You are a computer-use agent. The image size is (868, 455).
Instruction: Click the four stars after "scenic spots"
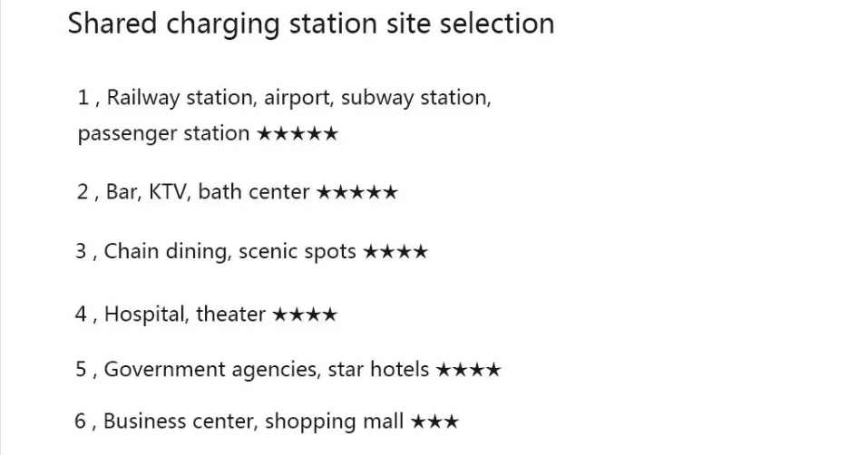click(x=395, y=251)
